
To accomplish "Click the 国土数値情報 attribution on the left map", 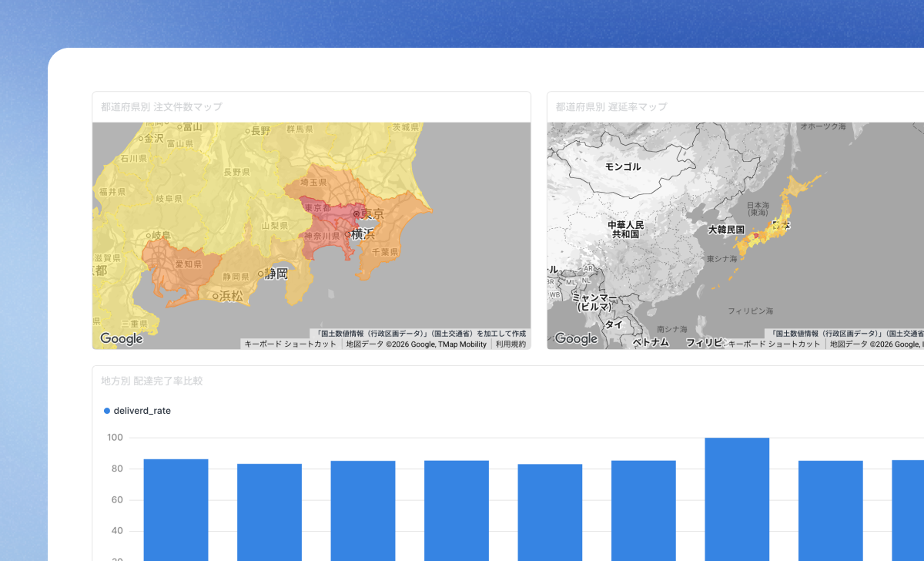I will coord(422,334).
